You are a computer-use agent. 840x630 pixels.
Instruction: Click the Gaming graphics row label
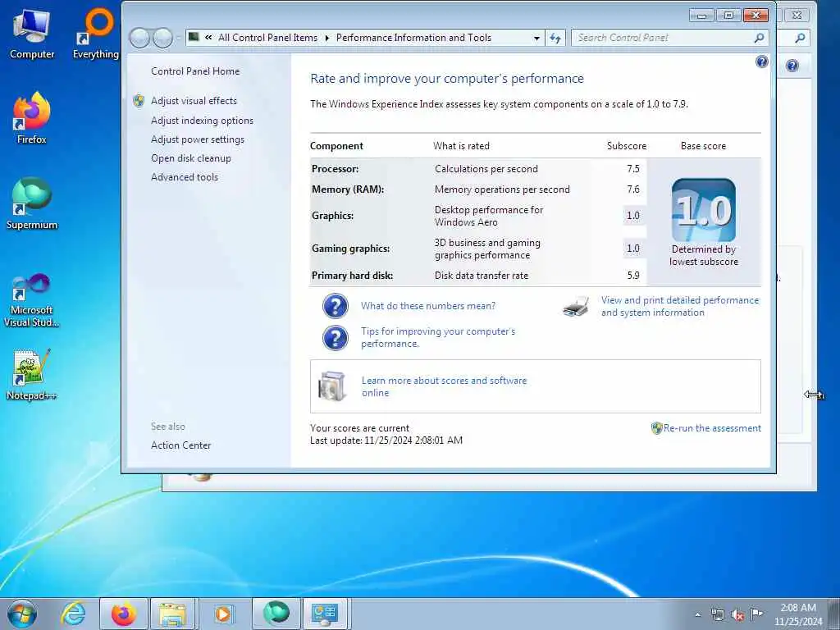[x=351, y=249]
